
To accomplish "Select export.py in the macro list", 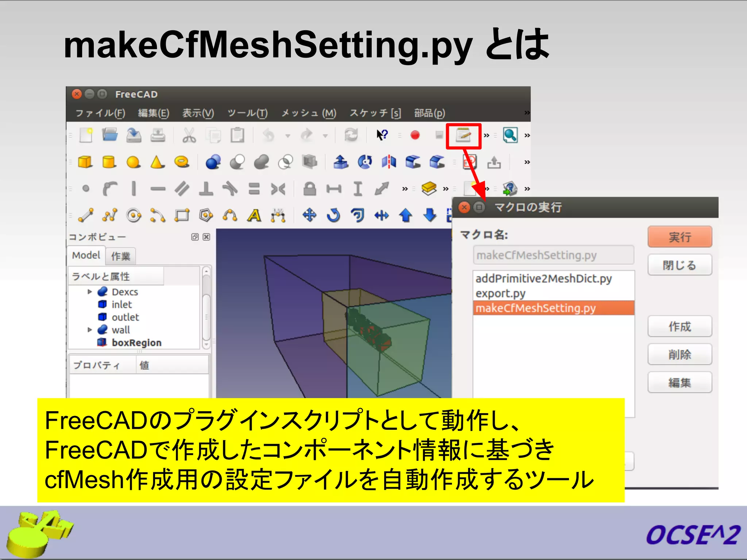I will (500, 293).
